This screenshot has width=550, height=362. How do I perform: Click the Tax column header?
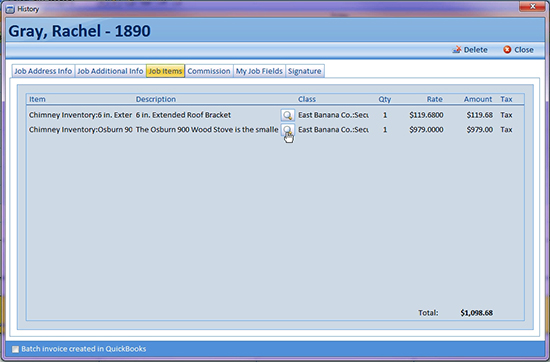point(506,99)
